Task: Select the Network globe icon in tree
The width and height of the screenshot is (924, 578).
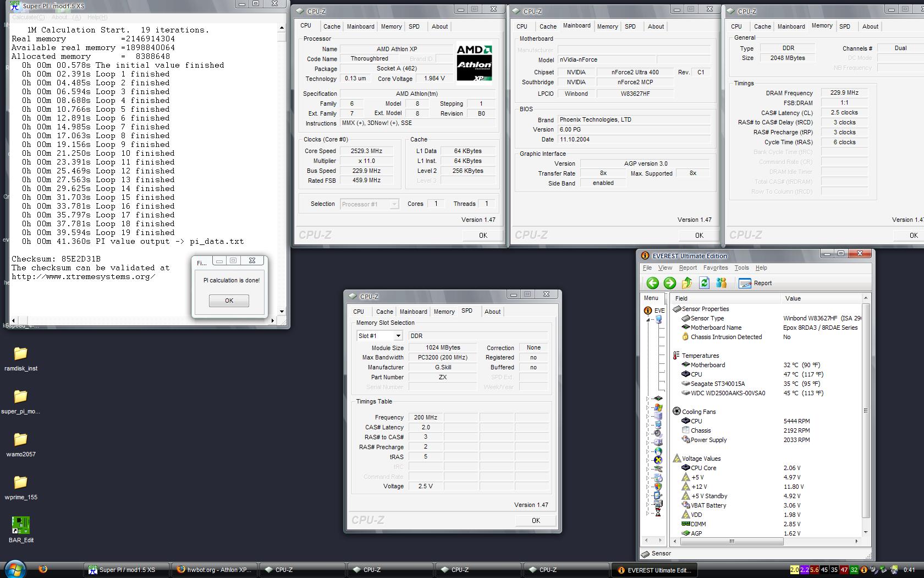Action: click(658, 451)
